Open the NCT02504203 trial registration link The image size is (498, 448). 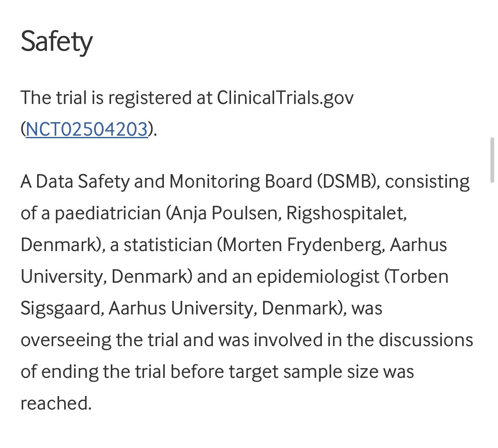click(x=87, y=129)
